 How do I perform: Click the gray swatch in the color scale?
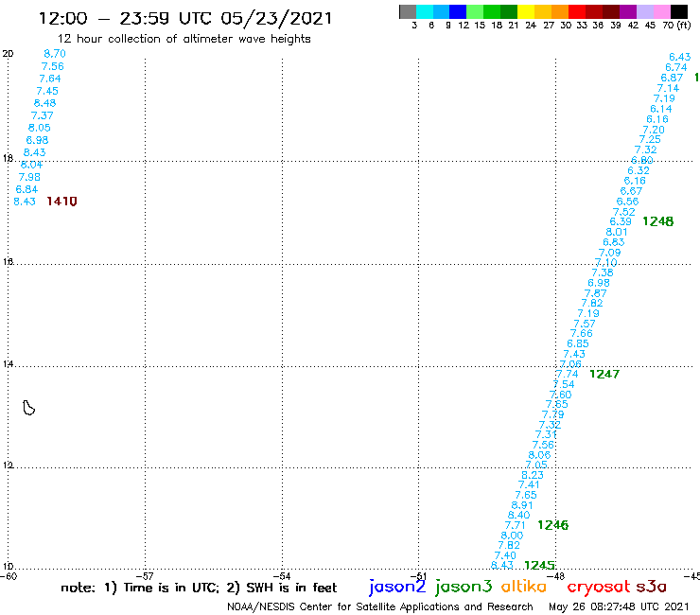[x=408, y=11]
